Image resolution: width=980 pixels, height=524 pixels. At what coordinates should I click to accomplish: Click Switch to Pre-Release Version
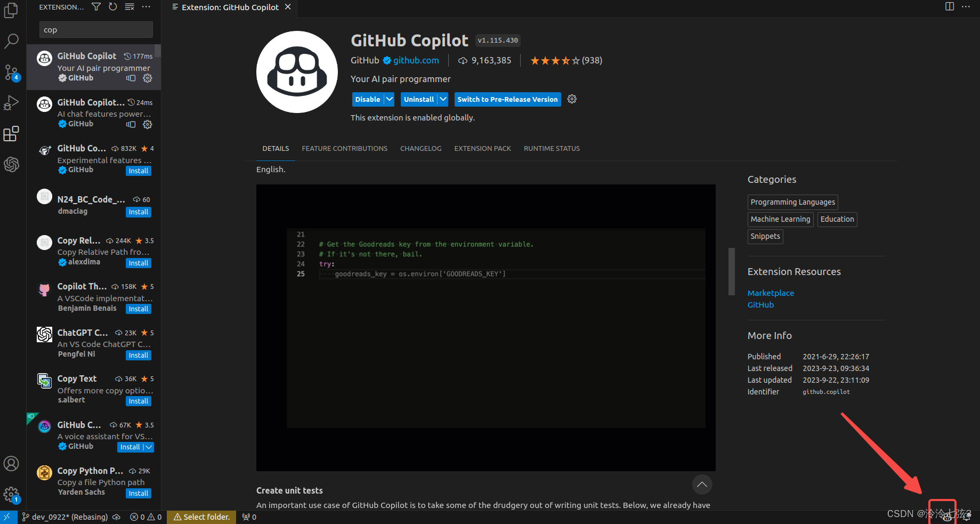tap(507, 99)
